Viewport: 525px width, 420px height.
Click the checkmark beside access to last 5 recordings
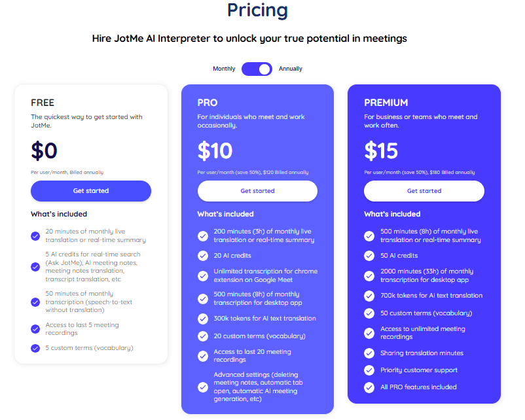click(35, 329)
